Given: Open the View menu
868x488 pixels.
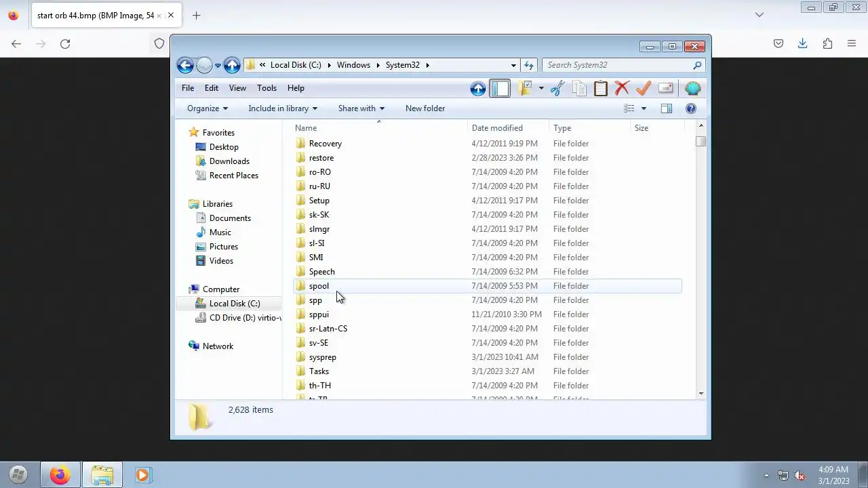Looking at the screenshot, I should pyautogui.click(x=237, y=88).
